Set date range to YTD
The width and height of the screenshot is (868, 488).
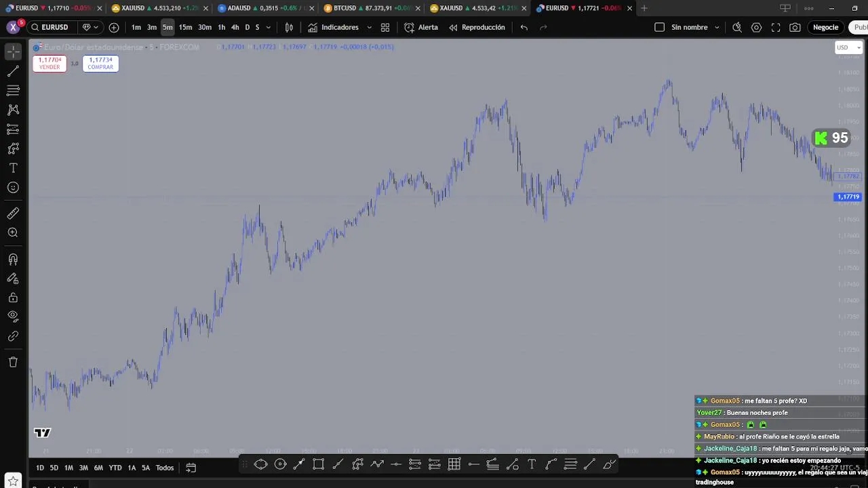point(115,468)
